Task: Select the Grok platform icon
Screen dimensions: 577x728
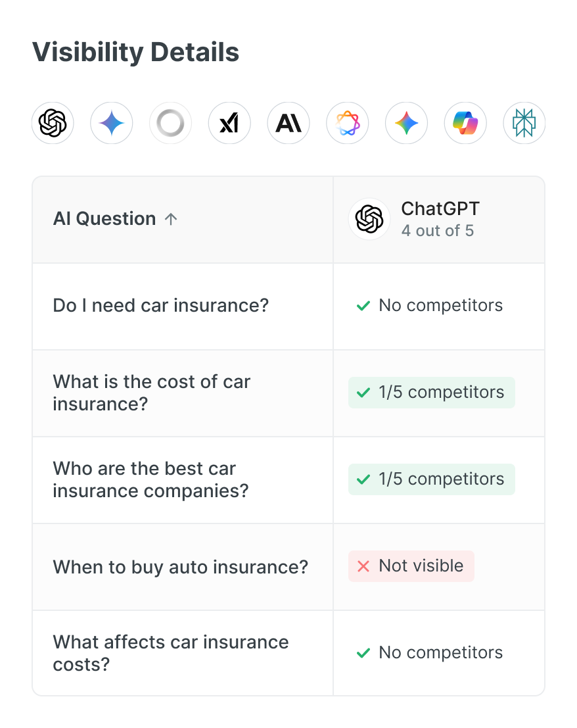Action: coord(229,123)
